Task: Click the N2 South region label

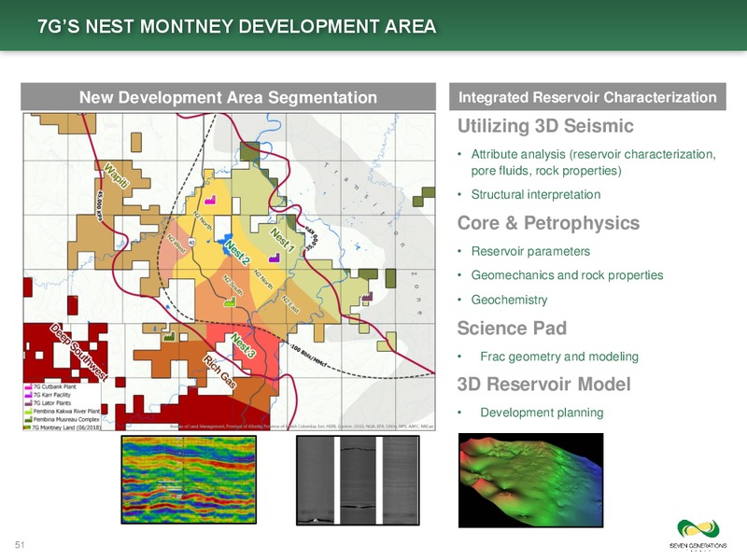Action: (233, 286)
